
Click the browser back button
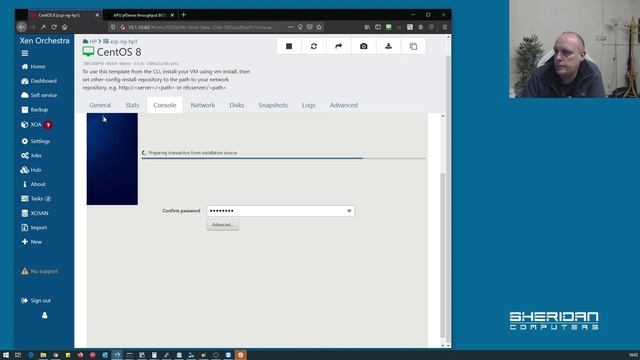[x=22, y=27]
